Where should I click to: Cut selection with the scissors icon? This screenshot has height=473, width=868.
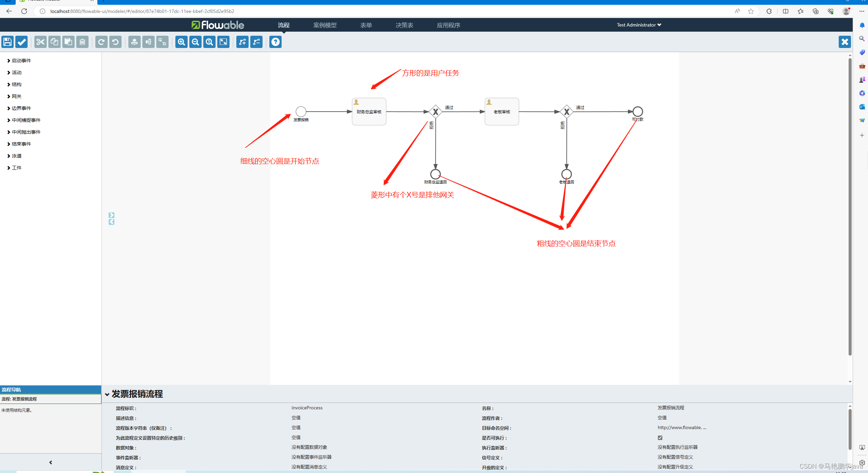coord(41,42)
